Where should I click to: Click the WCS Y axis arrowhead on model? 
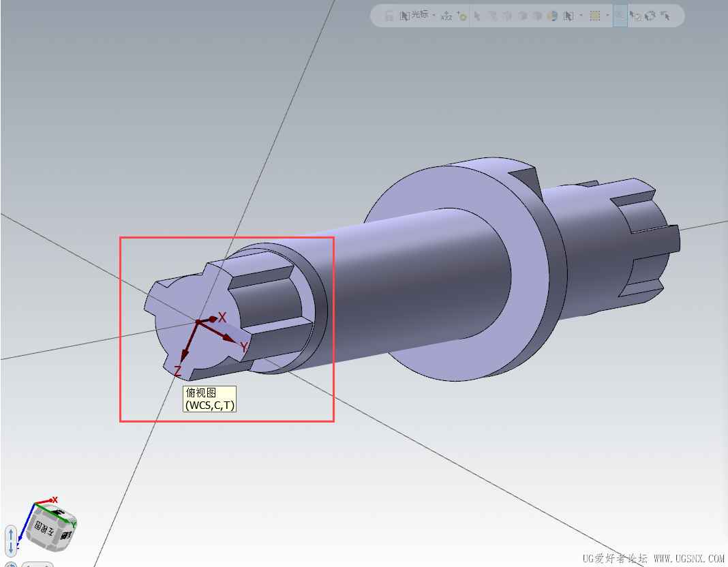pyautogui.click(x=229, y=338)
